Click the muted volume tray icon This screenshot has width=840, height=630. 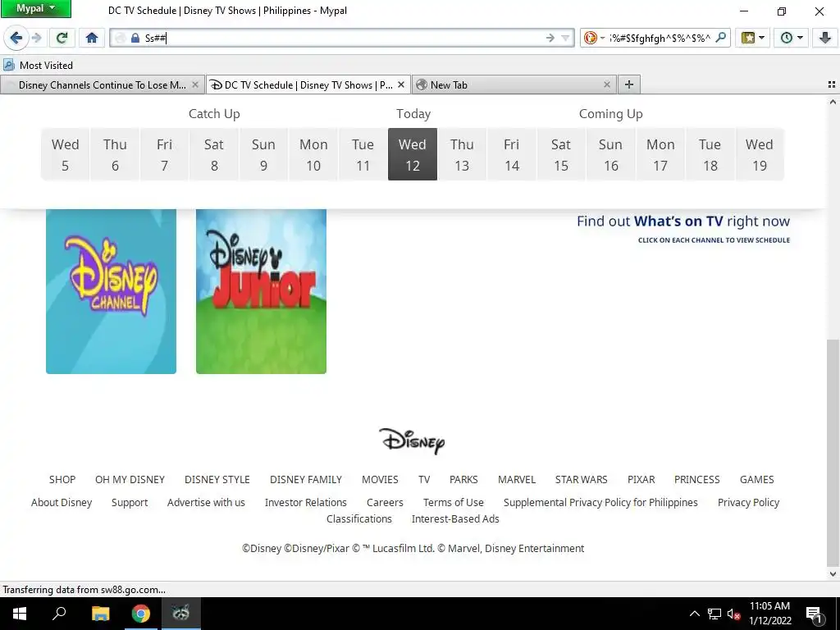coord(733,614)
